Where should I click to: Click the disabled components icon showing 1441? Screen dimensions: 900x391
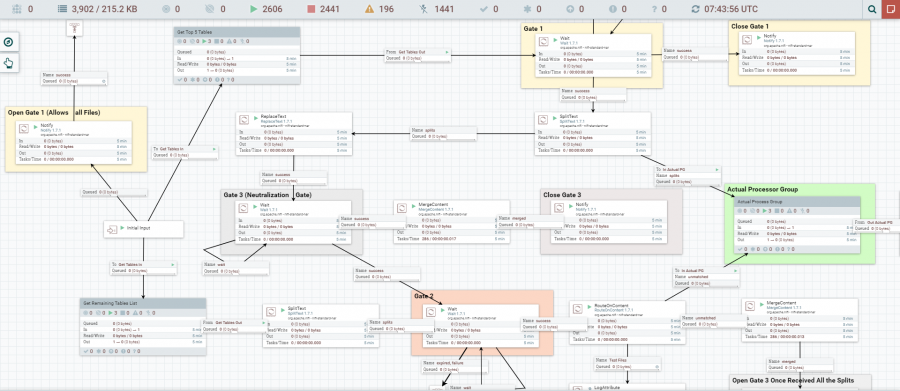424,9
